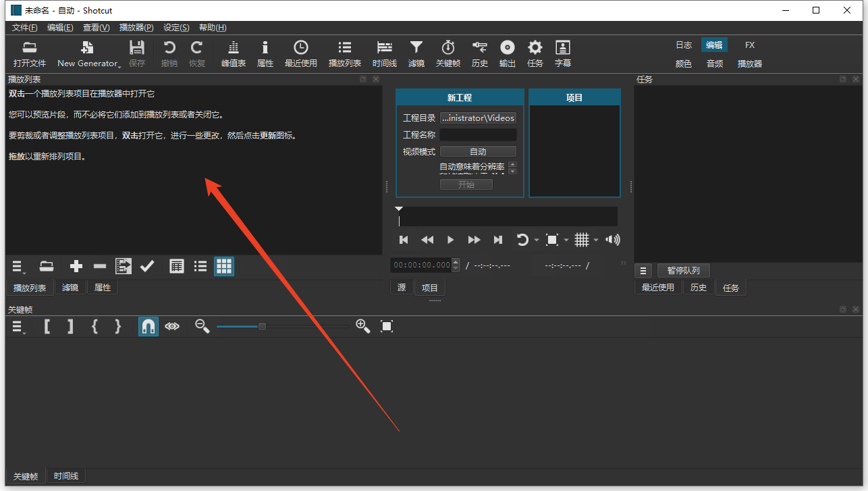
Task: Expand the 视频模式 自动 dropdown
Action: (x=478, y=151)
